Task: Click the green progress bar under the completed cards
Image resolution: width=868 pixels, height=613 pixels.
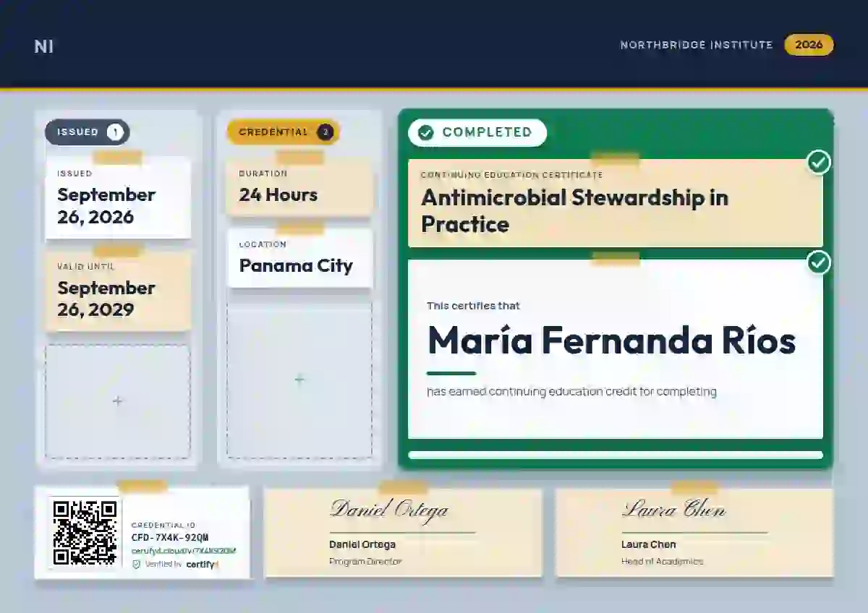Action: point(616,455)
